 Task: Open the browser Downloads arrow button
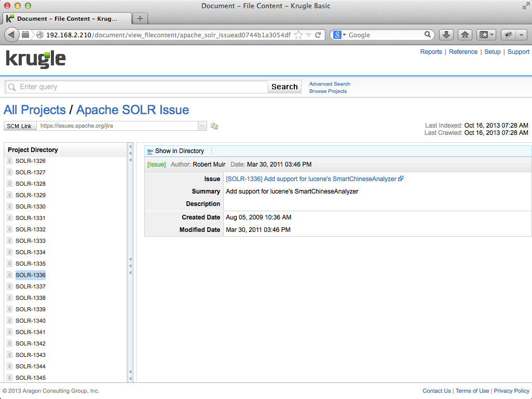446,35
